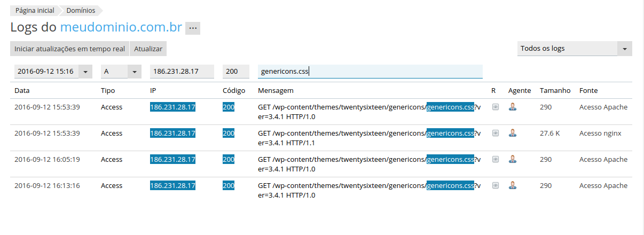Viewport: 644px width, 235px height.
Task: Click the agent user icon in the 16:05:19 row
Action: tap(513, 159)
